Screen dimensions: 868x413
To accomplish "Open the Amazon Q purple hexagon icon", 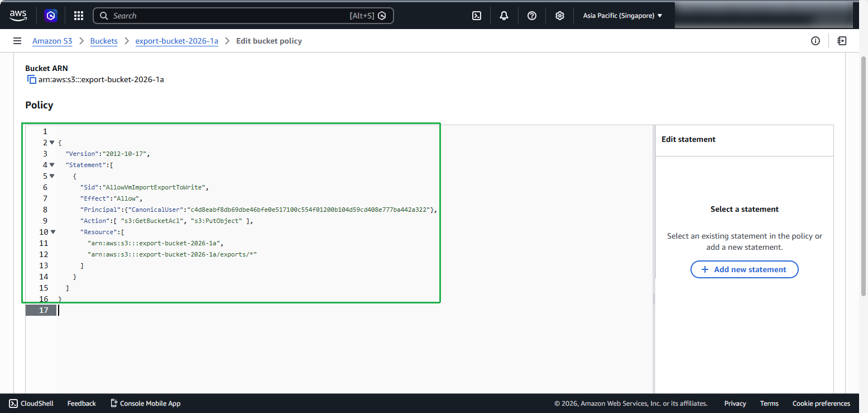I will [x=51, y=16].
